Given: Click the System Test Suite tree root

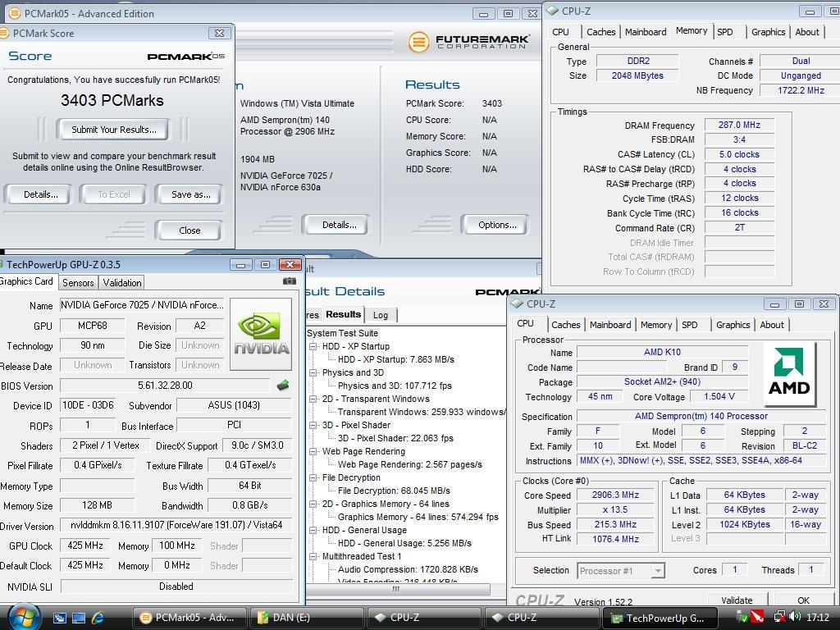Looking at the screenshot, I should coord(342,333).
